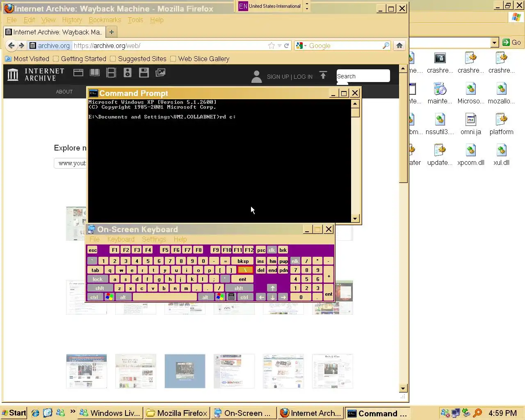The height and width of the screenshot is (420, 525).
Task: Click the user avatar icon beside Sign Up
Action: tap(256, 76)
